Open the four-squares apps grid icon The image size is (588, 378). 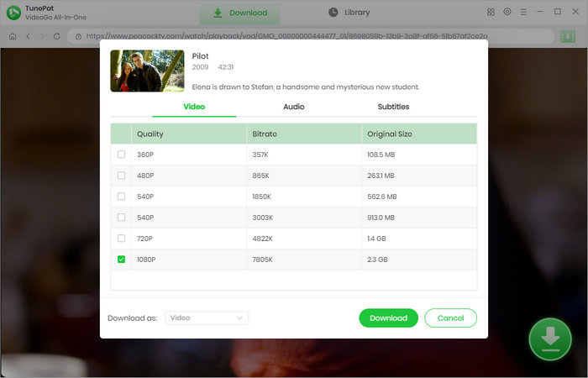(491, 12)
